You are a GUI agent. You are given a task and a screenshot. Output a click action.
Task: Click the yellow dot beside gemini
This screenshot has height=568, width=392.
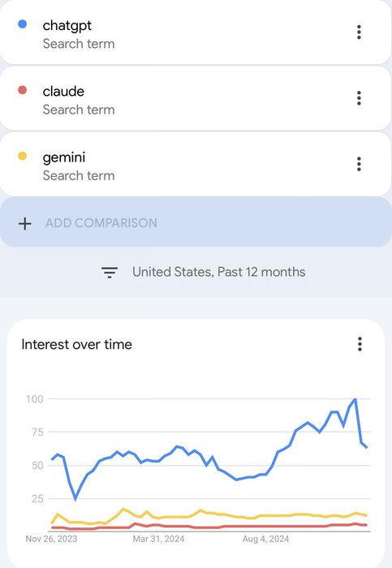22,156
